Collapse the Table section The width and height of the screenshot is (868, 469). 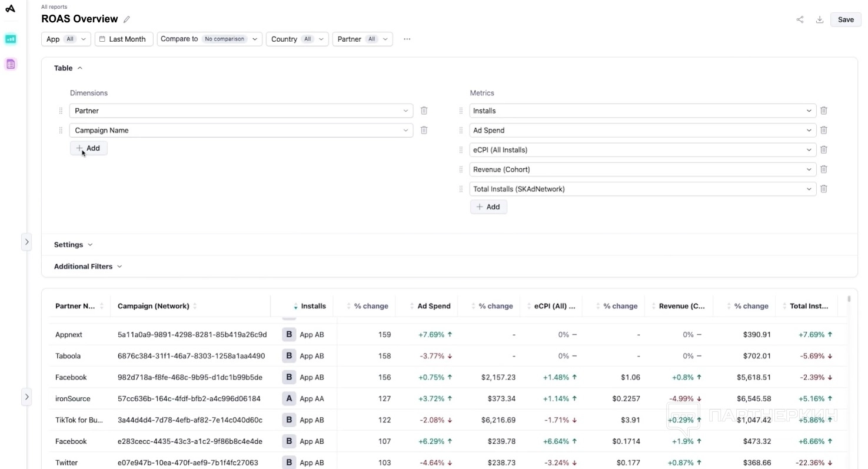click(x=68, y=68)
